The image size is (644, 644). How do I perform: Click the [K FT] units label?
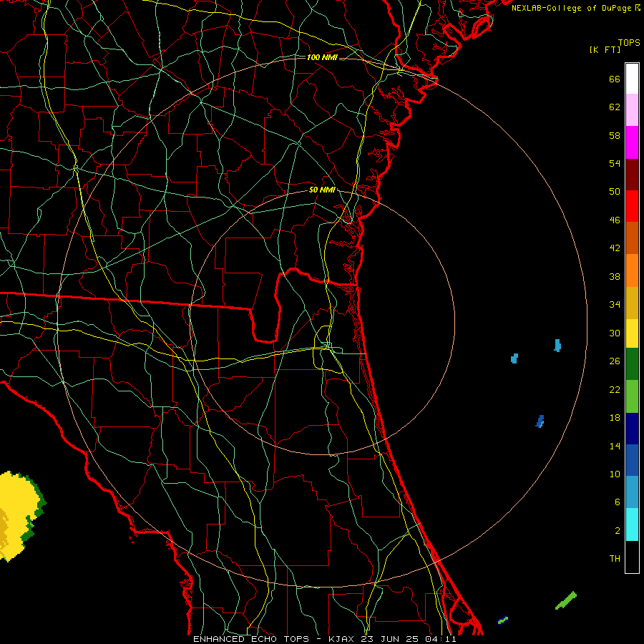click(605, 49)
